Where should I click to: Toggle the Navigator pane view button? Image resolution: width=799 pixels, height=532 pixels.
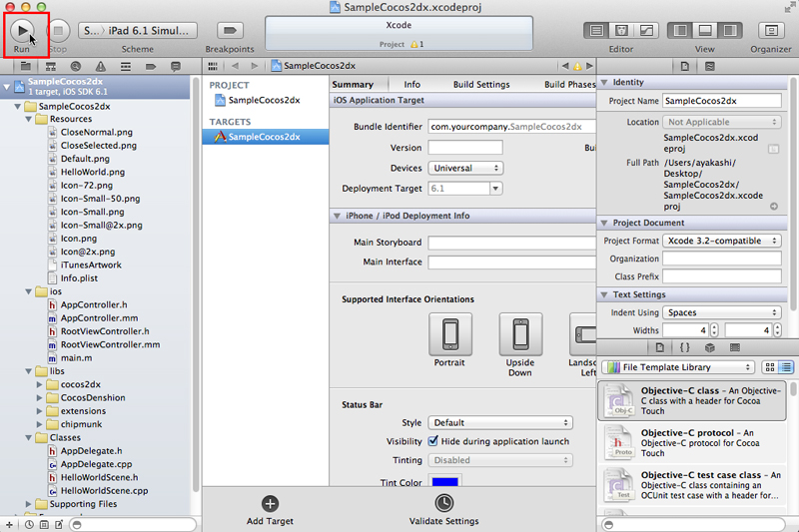click(x=680, y=31)
